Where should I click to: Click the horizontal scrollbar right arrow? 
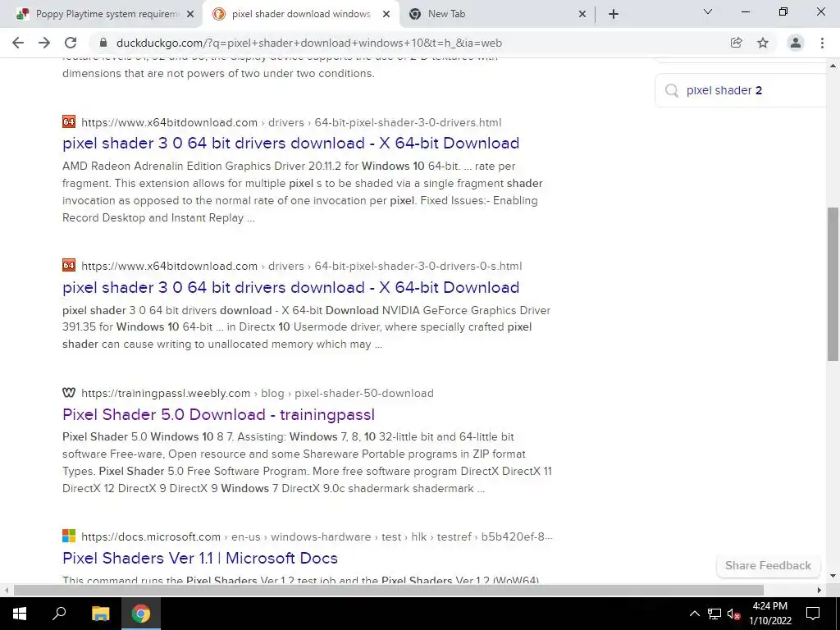pos(819,591)
